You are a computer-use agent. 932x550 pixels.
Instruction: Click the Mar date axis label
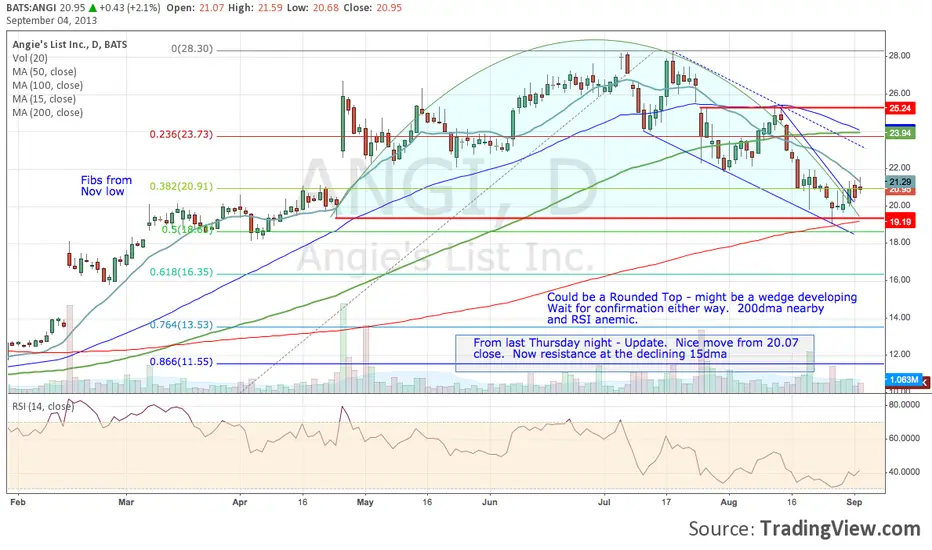click(x=126, y=502)
